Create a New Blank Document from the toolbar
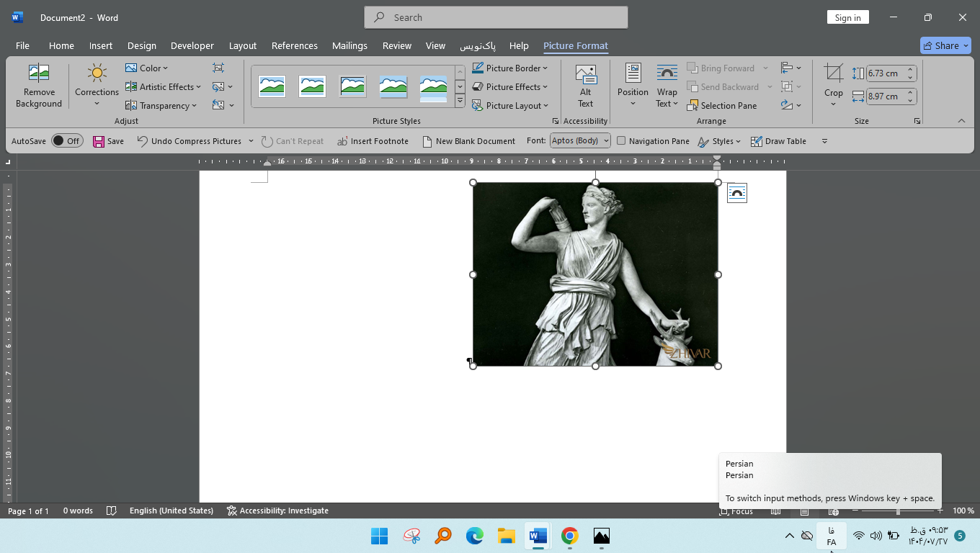The image size is (980, 553). tap(468, 140)
